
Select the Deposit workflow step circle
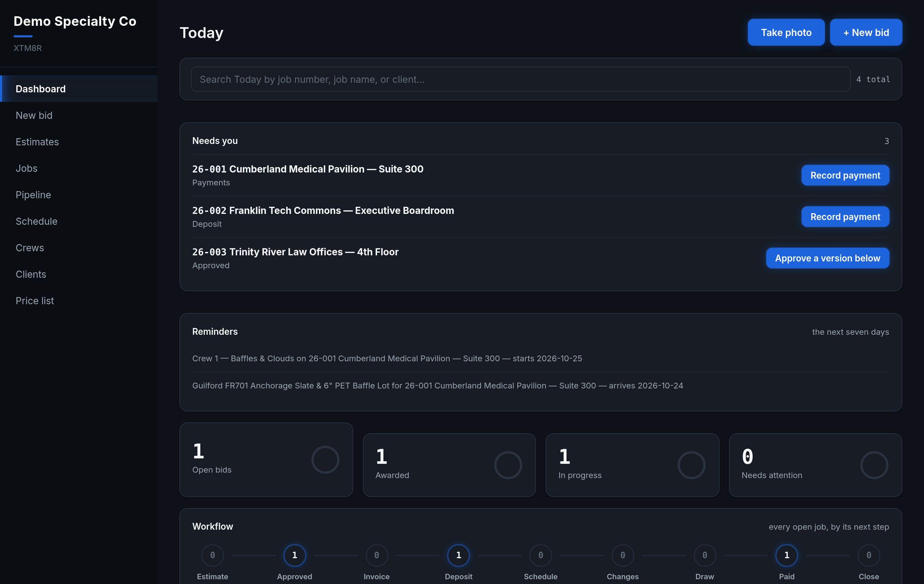[x=458, y=555]
